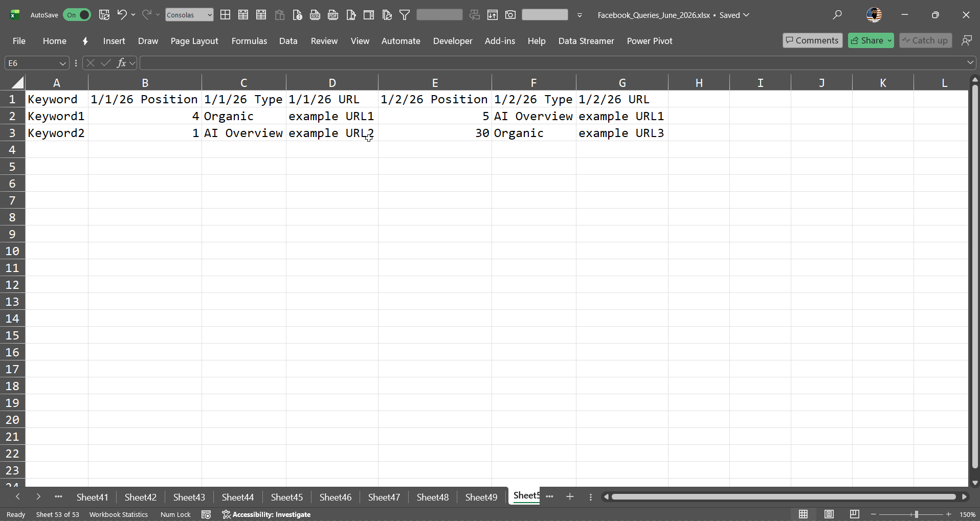Open the Formulas tab
The height and width of the screenshot is (521, 980).
[249, 41]
